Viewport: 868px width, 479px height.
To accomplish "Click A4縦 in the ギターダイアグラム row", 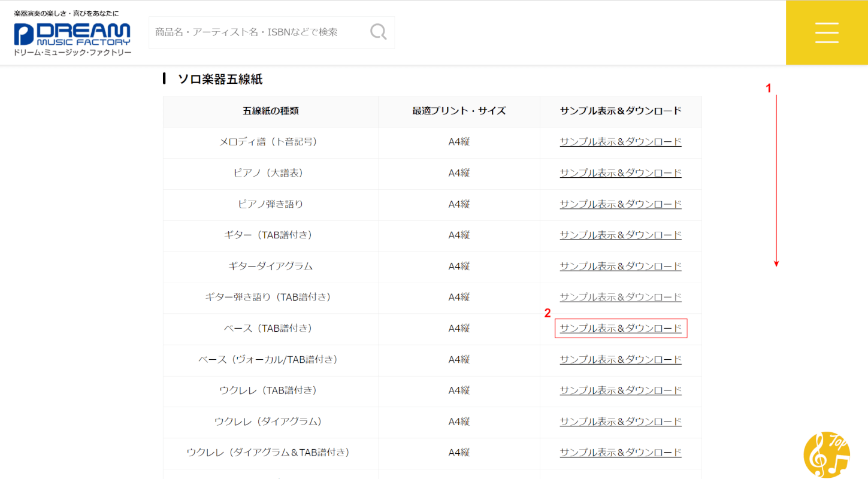I will (x=459, y=266).
